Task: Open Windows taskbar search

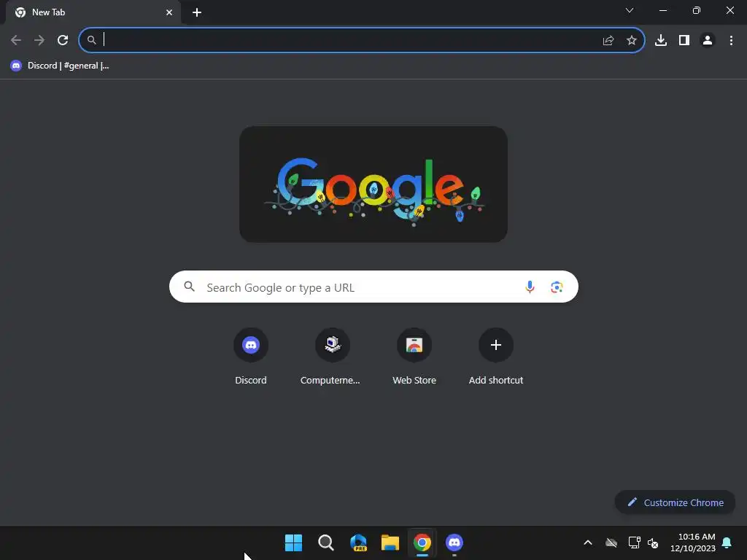Action: (x=326, y=542)
